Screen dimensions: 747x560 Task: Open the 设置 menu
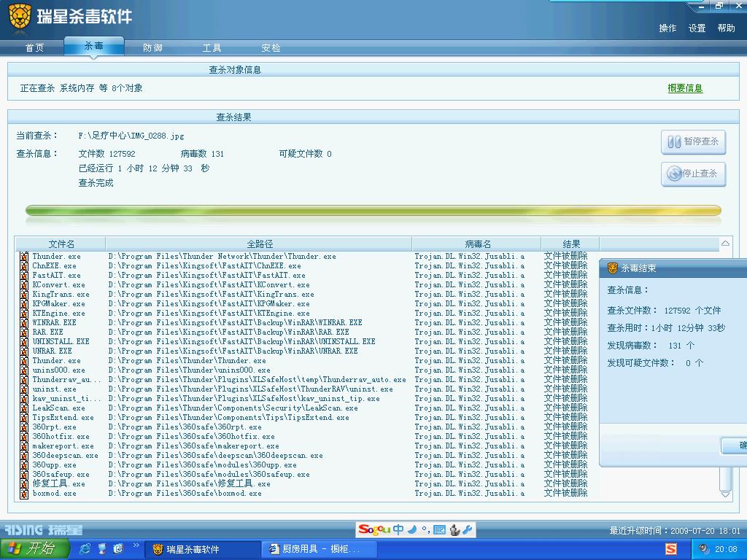tap(697, 28)
